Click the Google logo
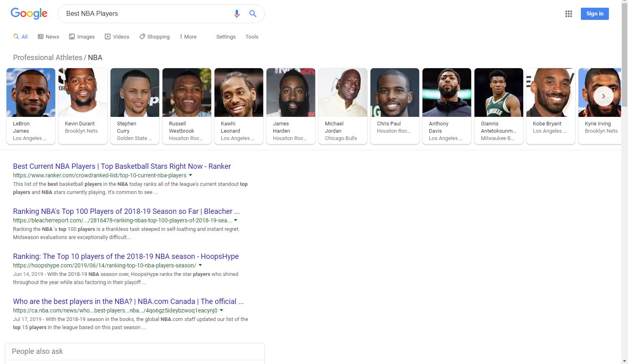Image resolution: width=628 pixels, height=364 pixels. point(29,13)
